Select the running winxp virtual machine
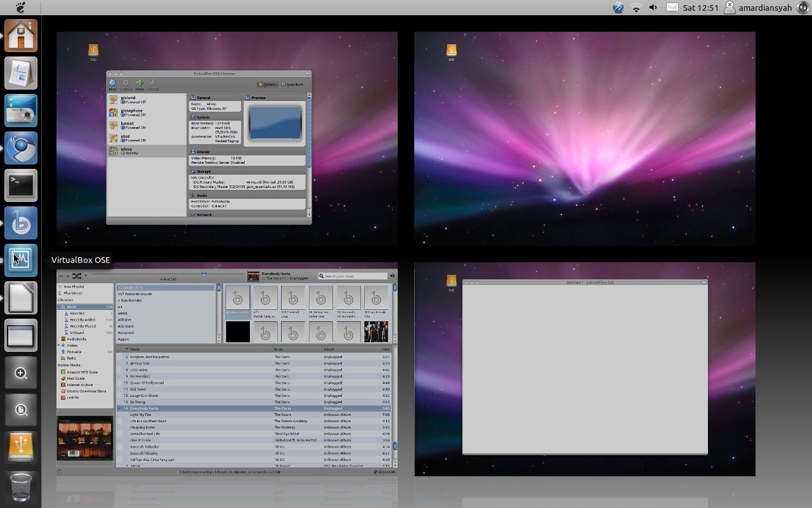Image resolution: width=812 pixels, height=508 pixels. click(x=147, y=151)
